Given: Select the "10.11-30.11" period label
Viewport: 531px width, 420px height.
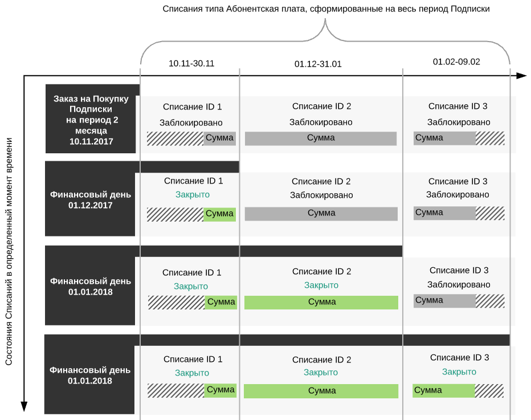Looking at the screenshot, I should (191, 63).
